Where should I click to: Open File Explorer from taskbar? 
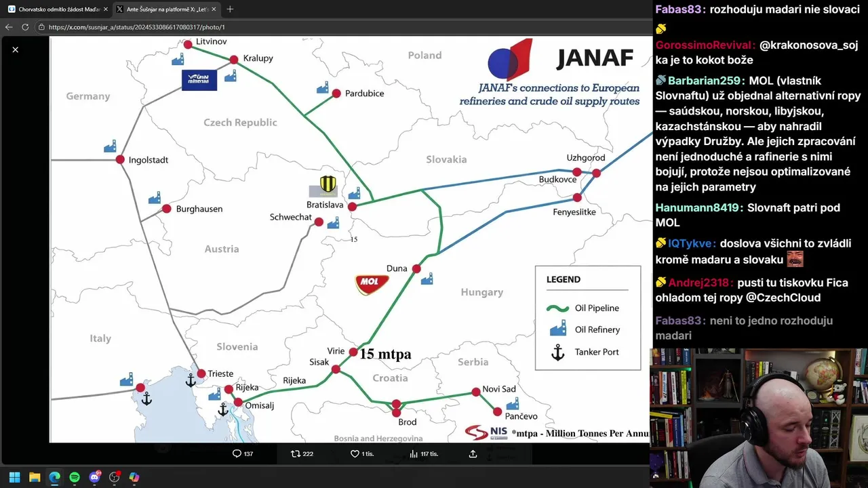tap(35, 477)
